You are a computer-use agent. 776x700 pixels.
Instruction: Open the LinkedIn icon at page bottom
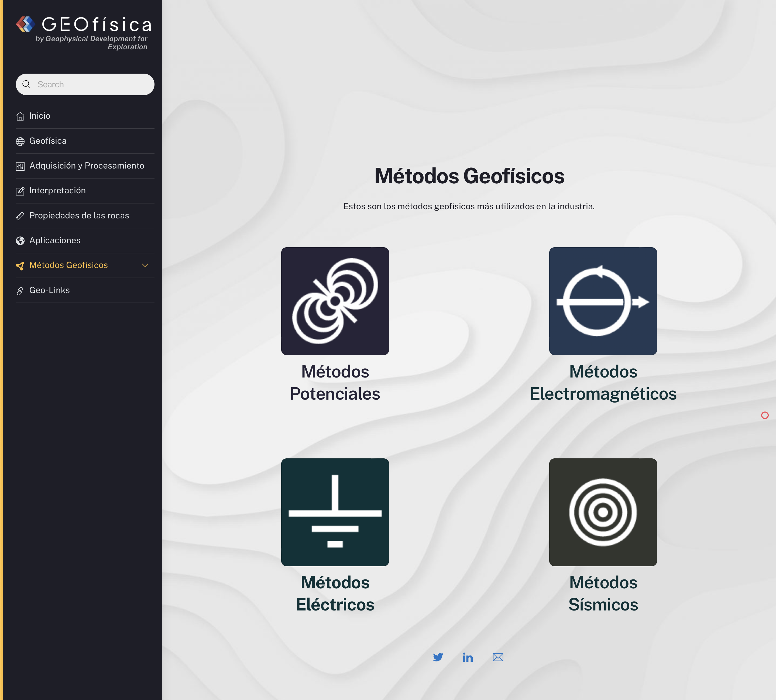(468, 657)
